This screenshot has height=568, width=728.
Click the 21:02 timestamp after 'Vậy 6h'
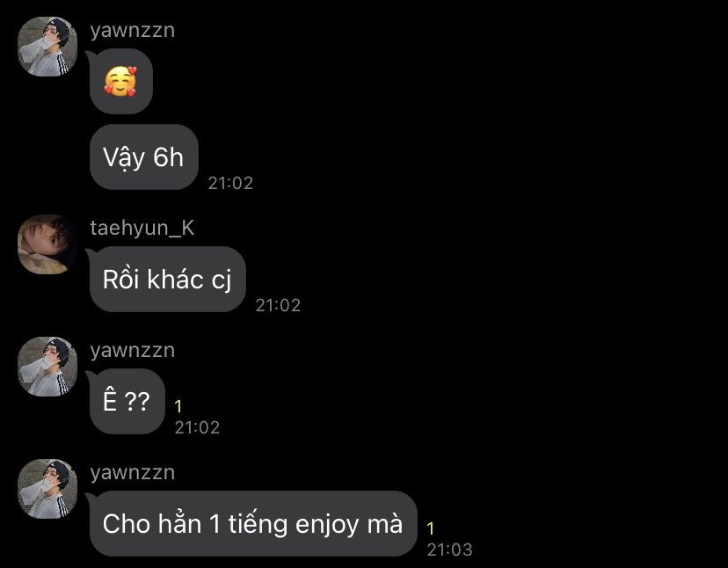coord(230,183)
